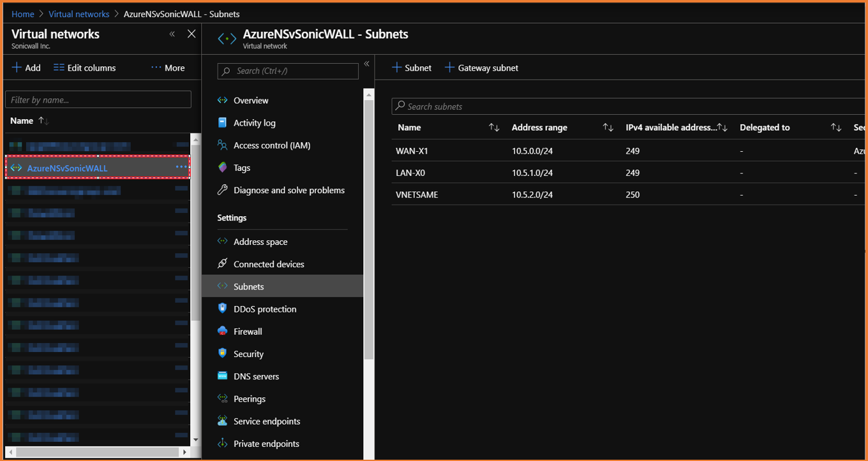
Task: Collapse the resource menu with chevrons
Action: (366, 64)
